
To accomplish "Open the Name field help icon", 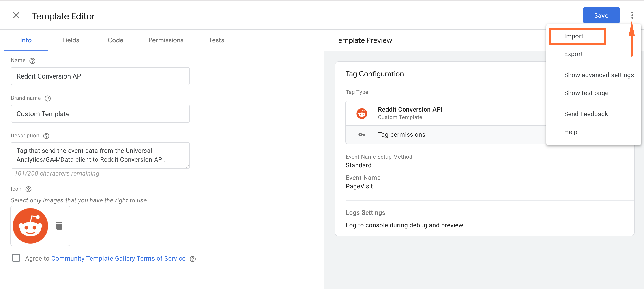I will click(x=32, y=60).
